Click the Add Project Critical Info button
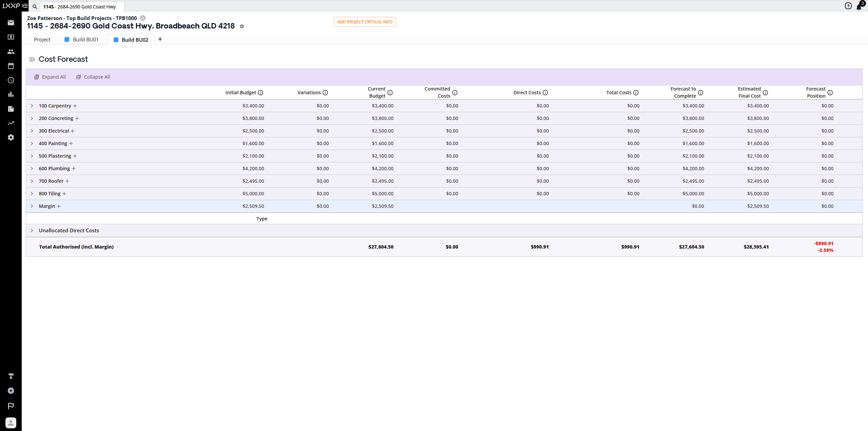 click(x=364, y=22)
